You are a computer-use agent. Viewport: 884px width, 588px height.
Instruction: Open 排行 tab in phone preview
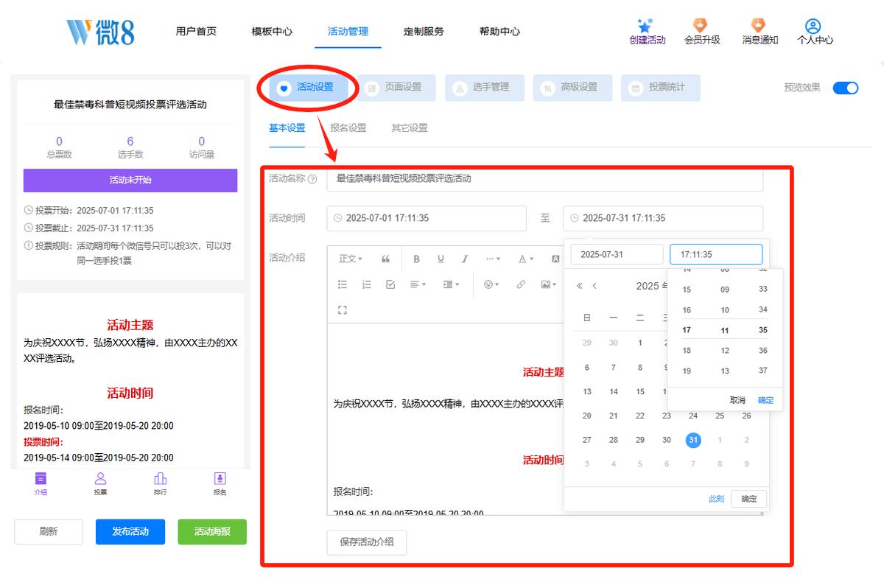(x=160, y=483)
